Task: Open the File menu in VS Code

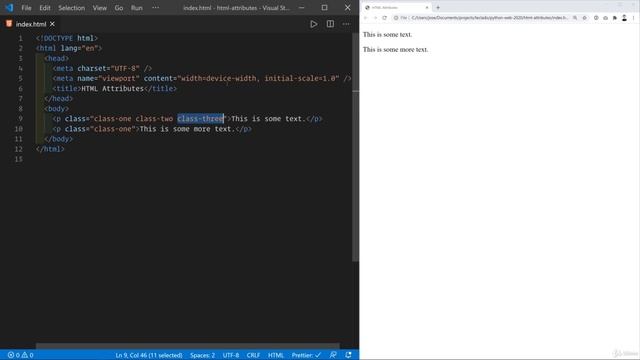Action: (26, 8)
